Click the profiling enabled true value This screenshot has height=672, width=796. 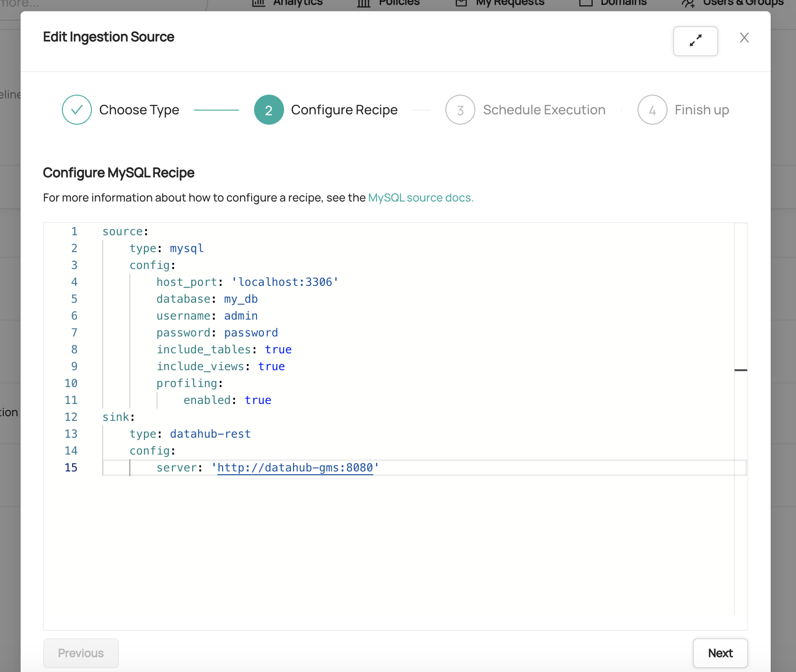(258, 400)
